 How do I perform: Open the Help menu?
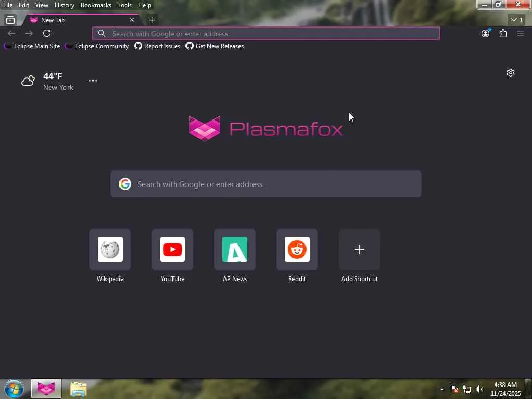[144, 5]
